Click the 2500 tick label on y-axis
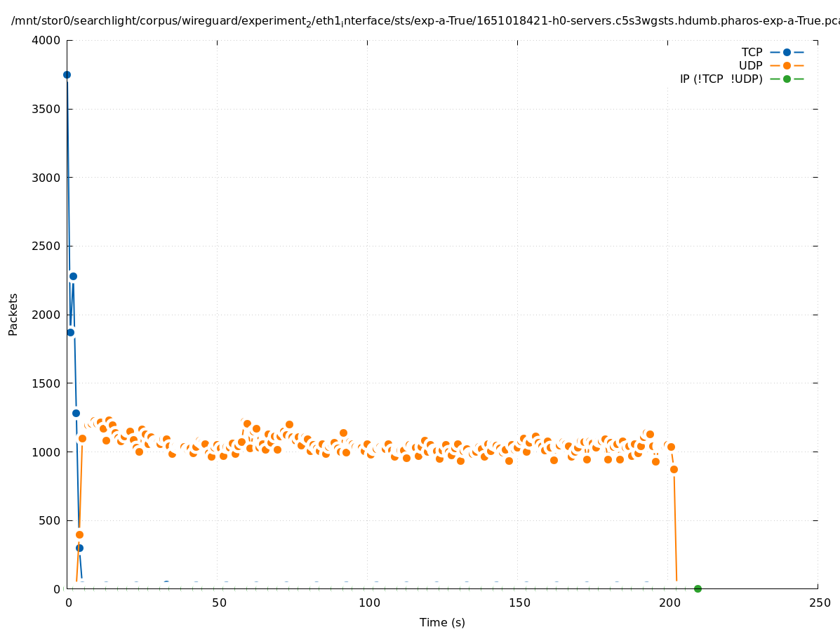The width and height of the screenshot is (840, 632). 46,246
